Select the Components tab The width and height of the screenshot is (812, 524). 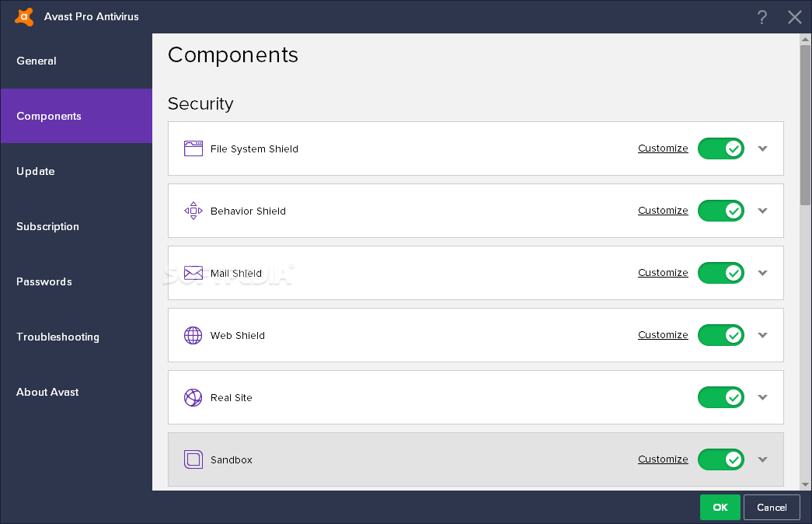coord(77,116)
